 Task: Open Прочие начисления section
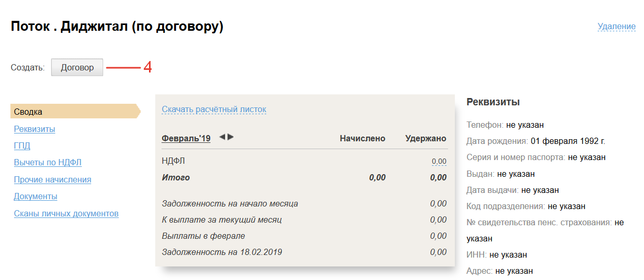52,180
